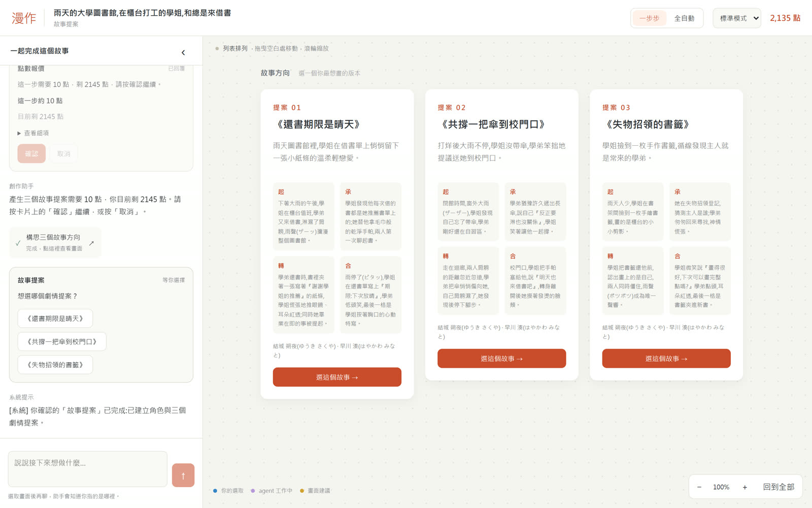
Task: Collapse the sidebar with the chevron arrow
Action: pyautogui.click(x=183, y=52)
